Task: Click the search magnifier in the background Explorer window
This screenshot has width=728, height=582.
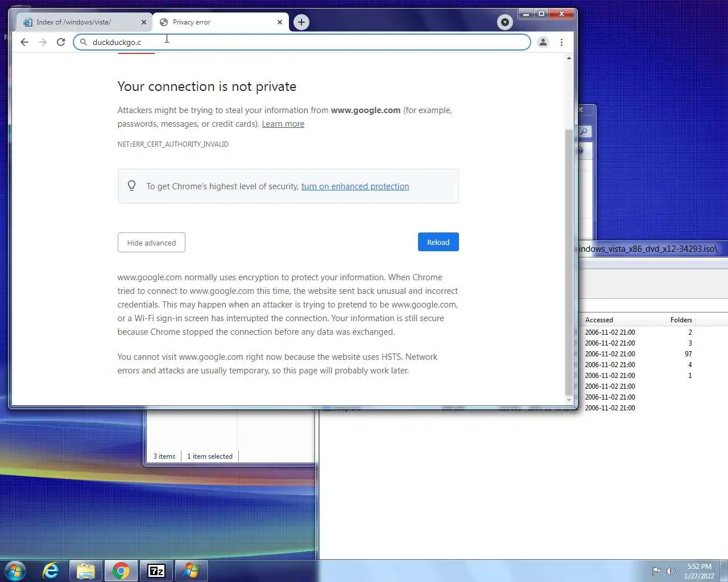Action: [584, 131]
